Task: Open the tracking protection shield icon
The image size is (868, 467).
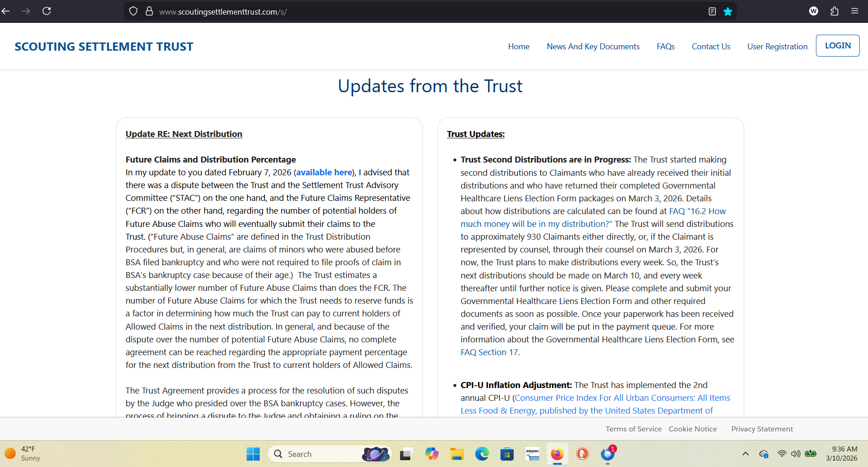Action: [133, 11]
